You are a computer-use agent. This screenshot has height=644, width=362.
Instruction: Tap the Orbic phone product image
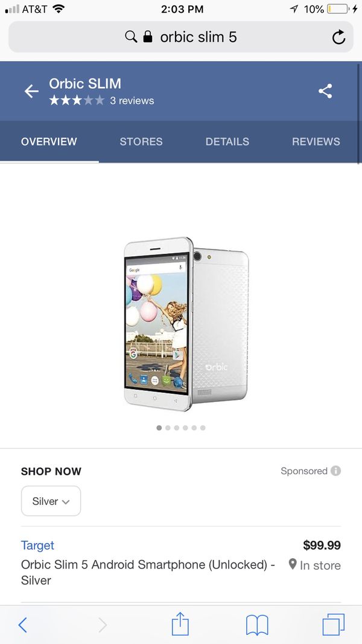coord(186,324)
